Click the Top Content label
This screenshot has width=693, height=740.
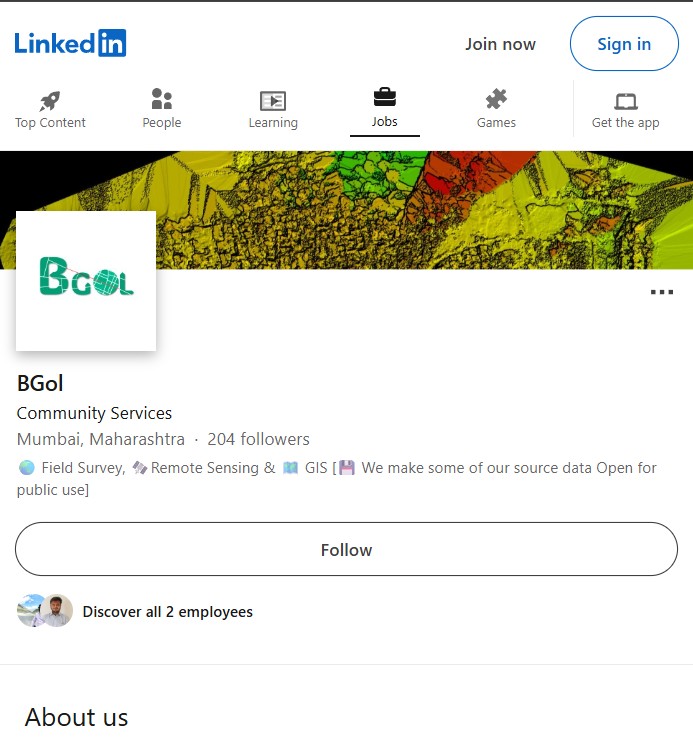pos(50,123)
